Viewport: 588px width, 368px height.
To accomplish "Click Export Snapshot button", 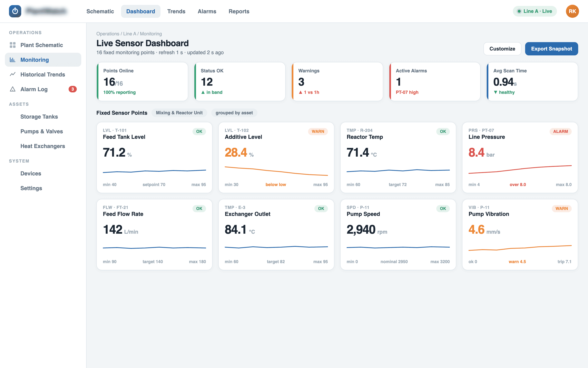I will point(551,49).
